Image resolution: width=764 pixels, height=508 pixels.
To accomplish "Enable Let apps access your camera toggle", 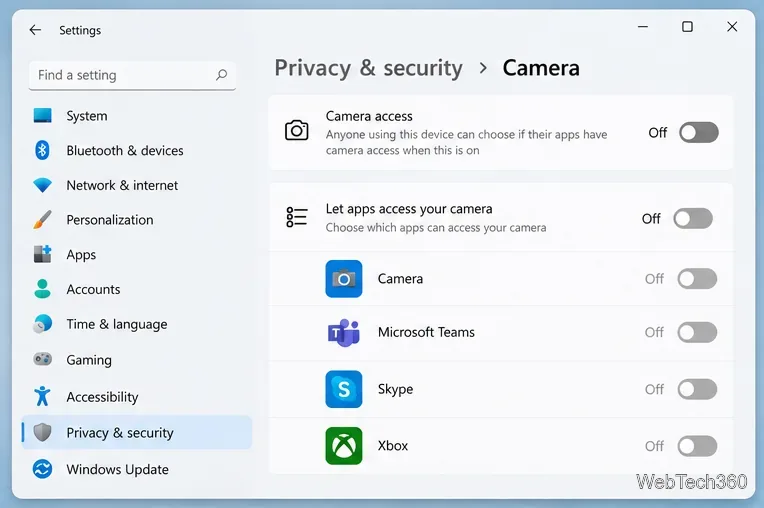I will (693, 219).
